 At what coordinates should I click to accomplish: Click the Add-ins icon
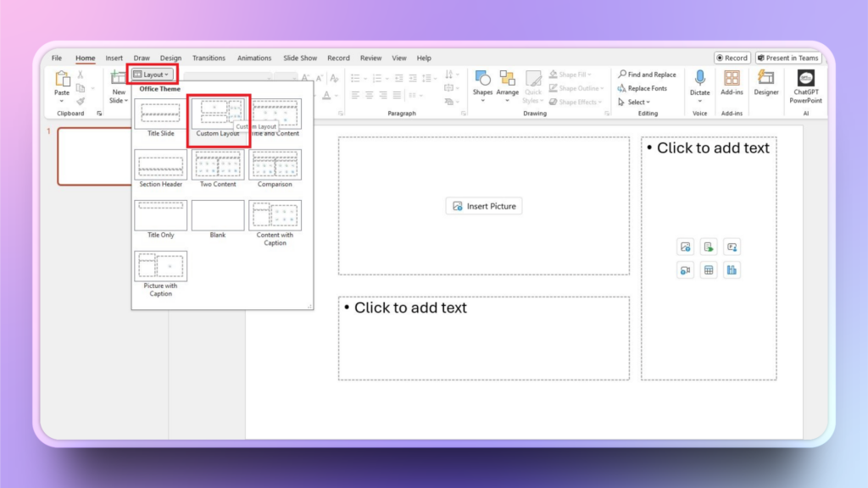732,78
